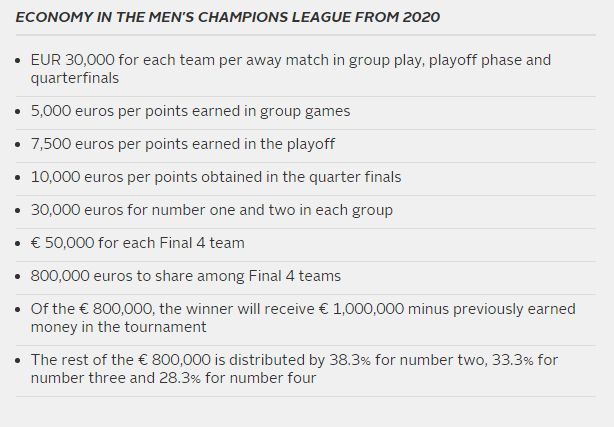This screenshot has height=427, width=614.
Task: Click bullet point before '€ 50,000' item
Action: 17,243
